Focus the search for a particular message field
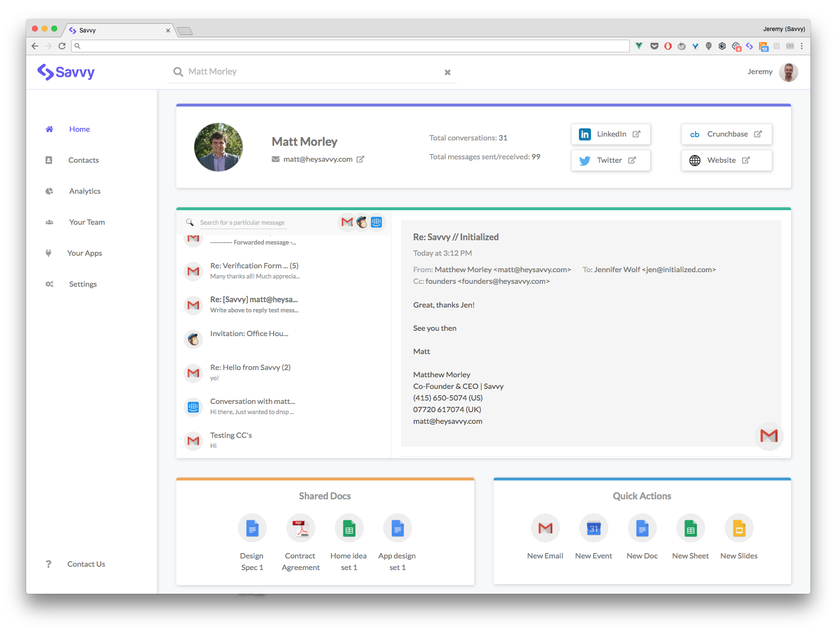840x634 pixels. [x=243, y=223]
